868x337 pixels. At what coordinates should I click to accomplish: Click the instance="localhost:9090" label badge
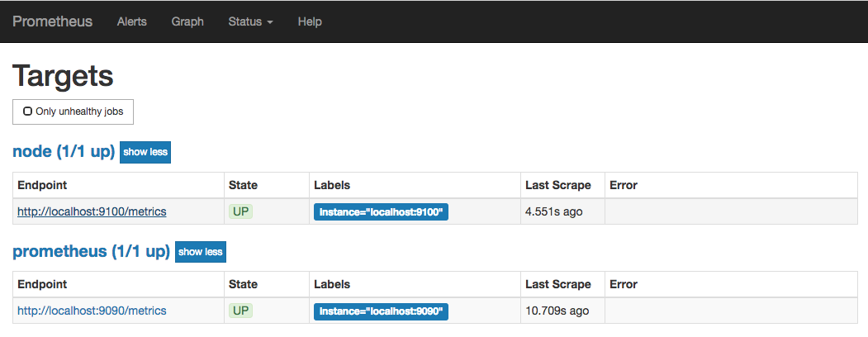tap(381, 311)
